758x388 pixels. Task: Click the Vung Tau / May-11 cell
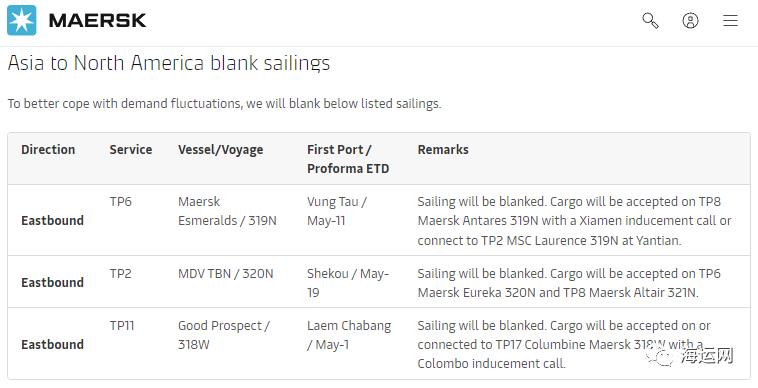(x=337, y=211)
